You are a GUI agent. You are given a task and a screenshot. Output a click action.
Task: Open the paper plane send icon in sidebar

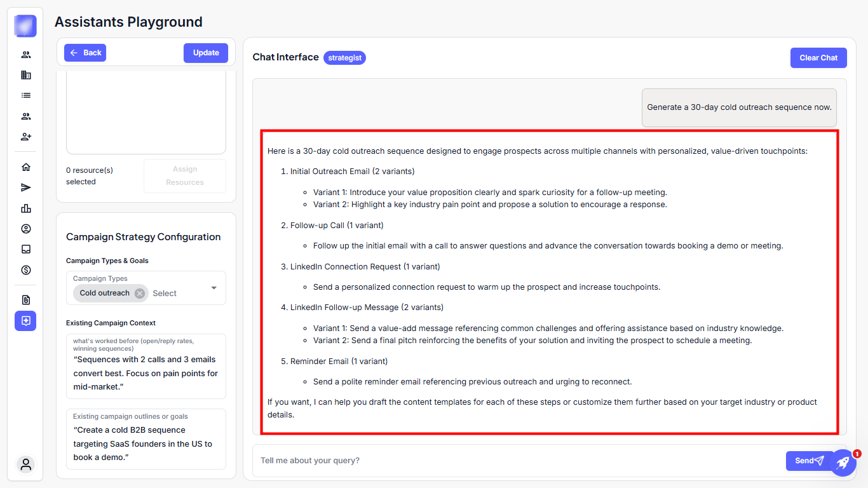(x=26, y=187)
